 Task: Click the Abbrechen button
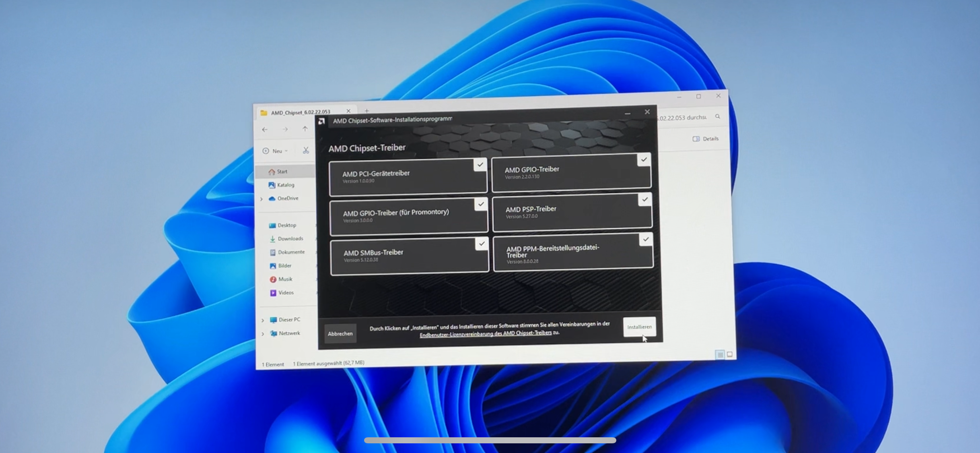pos(340,333)
